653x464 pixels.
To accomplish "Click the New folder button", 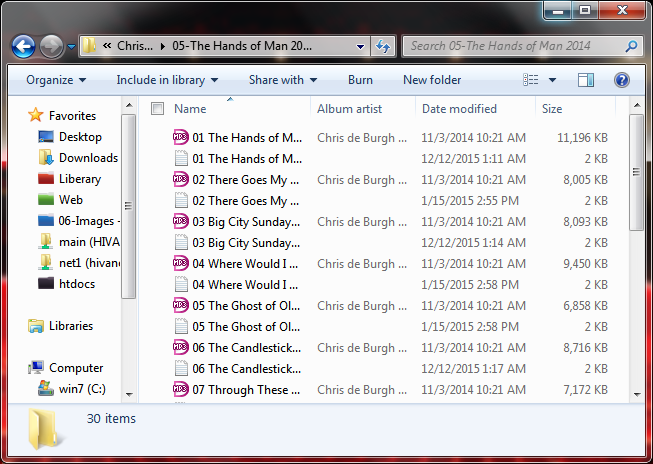I will pos(432,80).
